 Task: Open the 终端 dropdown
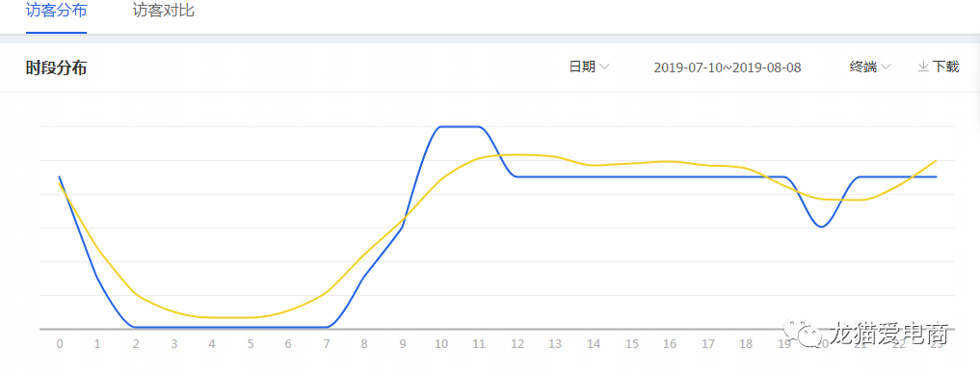(870, 67)
